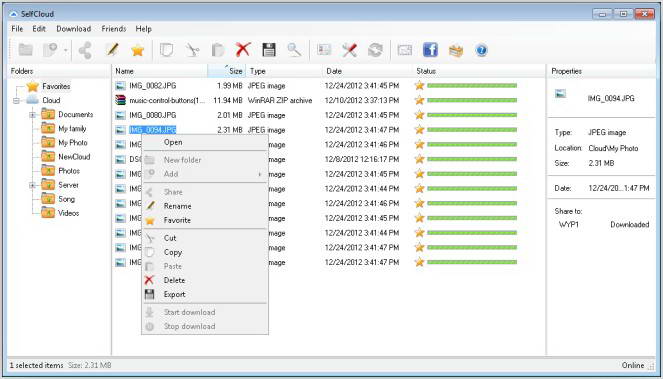Viewport: 663px width, 379px height.
Task: Click the 2.31 MB size cell
Action: coord(230,130)
